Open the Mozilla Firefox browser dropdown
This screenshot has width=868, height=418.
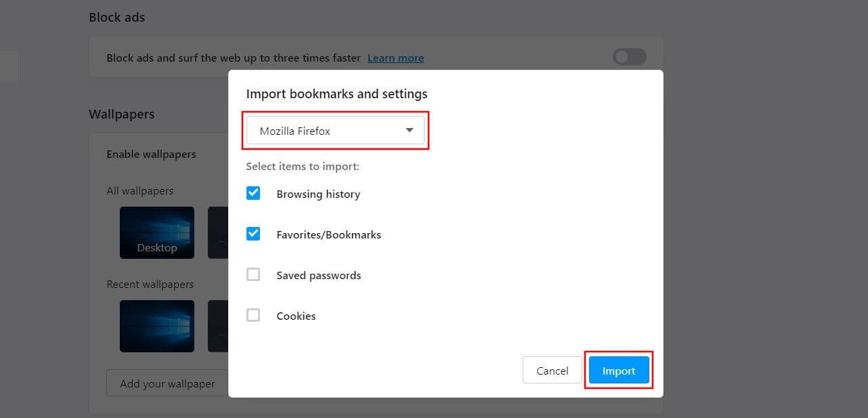(335, 131)
